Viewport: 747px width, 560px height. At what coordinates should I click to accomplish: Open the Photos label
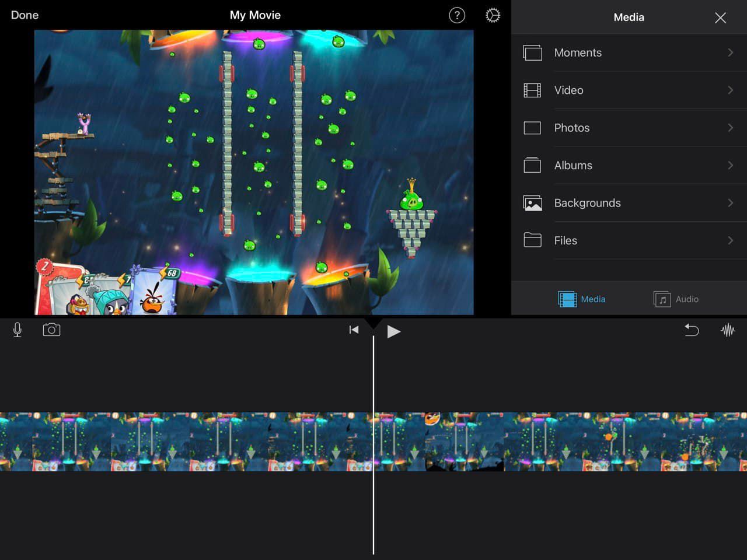tap(572, 128)
